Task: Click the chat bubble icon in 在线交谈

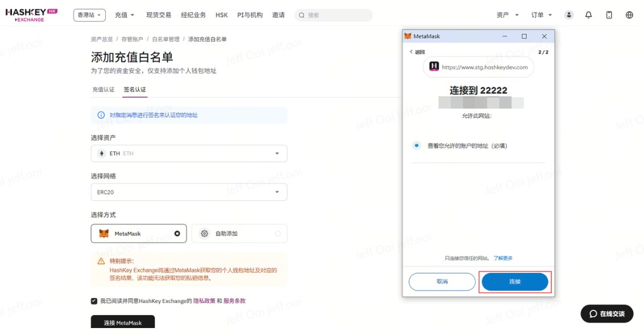Action: (593, 314)
